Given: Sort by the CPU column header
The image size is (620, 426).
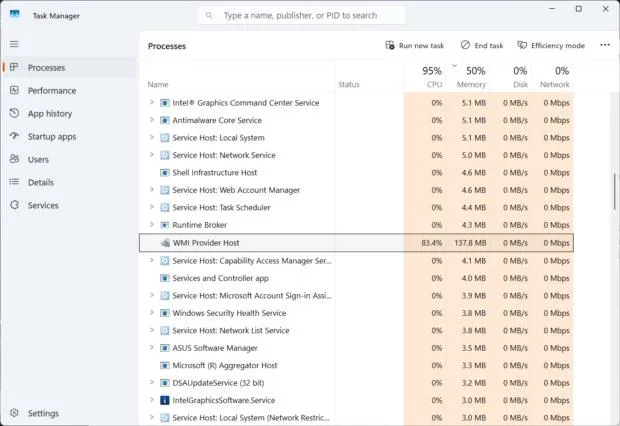Looking at the screenshot, I should click(x=425, y=76).
